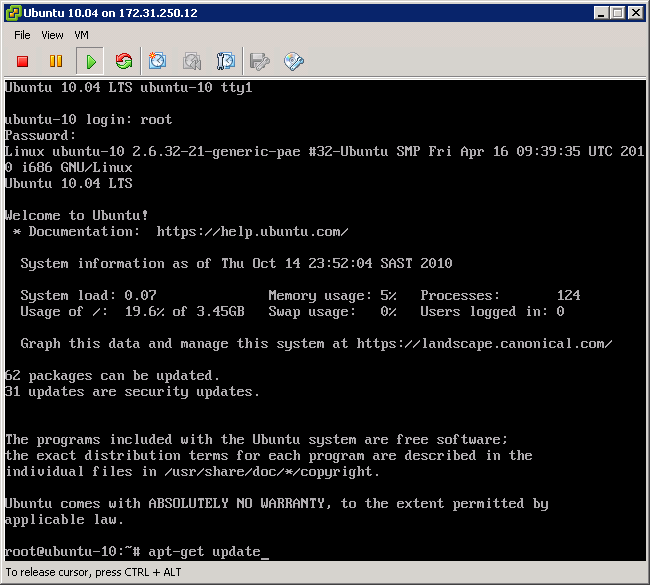This screenshot has height=585, width=650.
Task: Click the 'apt-get update' command text
Action: [204, 551]
